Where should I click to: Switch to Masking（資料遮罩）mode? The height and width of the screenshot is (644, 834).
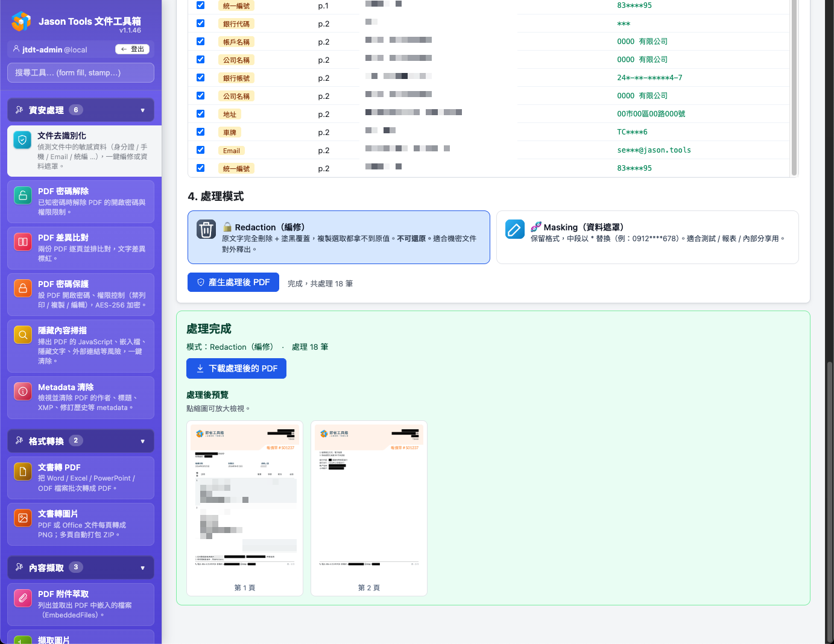tap(648, 237)
